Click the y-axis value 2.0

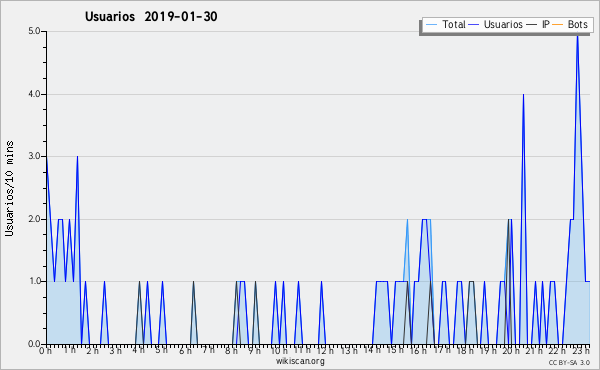tap(34, 219)
